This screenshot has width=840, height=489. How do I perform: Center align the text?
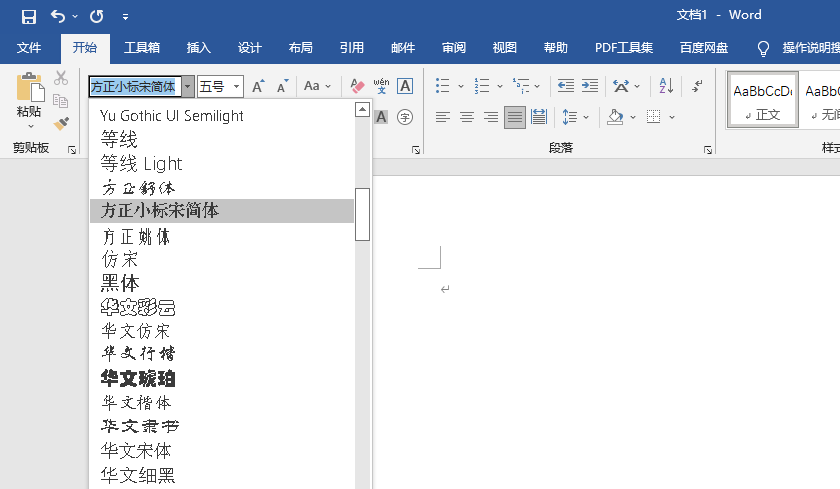pos(467,117)
